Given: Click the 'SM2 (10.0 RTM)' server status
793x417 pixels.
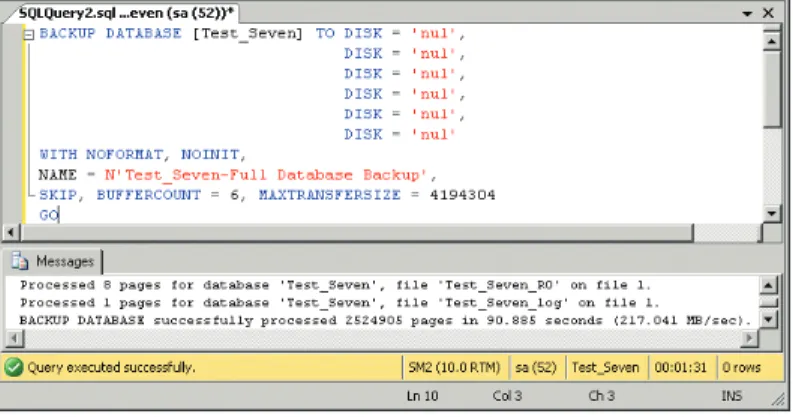Looking at the screenshot, I should click(x=454, y=367).
